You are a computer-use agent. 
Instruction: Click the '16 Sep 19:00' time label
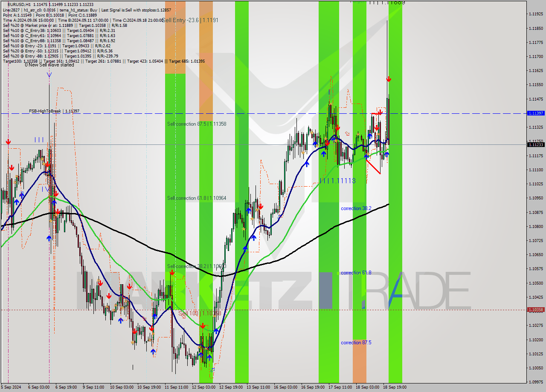tap(313, 387)
